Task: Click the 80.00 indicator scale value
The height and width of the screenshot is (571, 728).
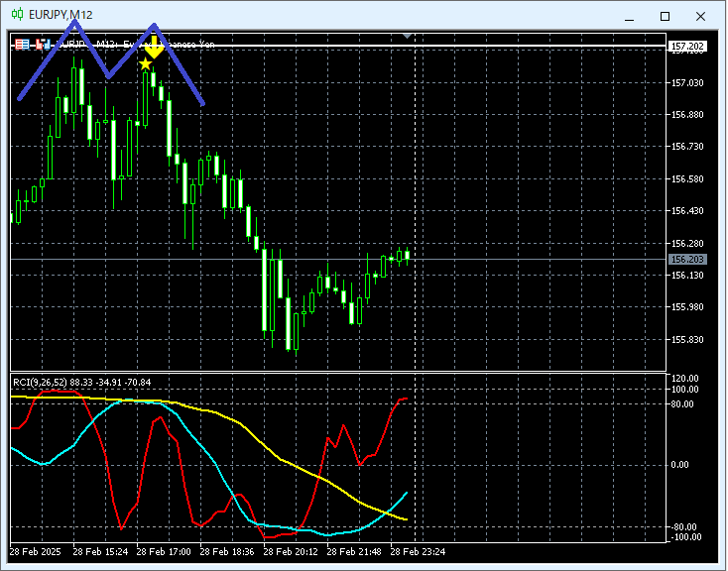Action: click(682, 404)
